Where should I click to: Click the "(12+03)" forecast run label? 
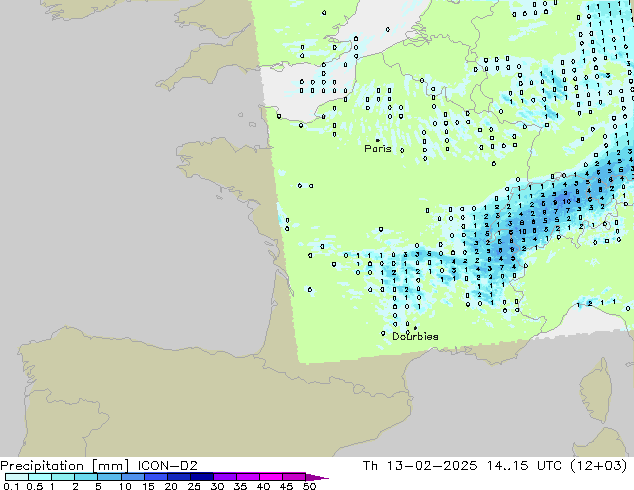[x=598, y=466]
